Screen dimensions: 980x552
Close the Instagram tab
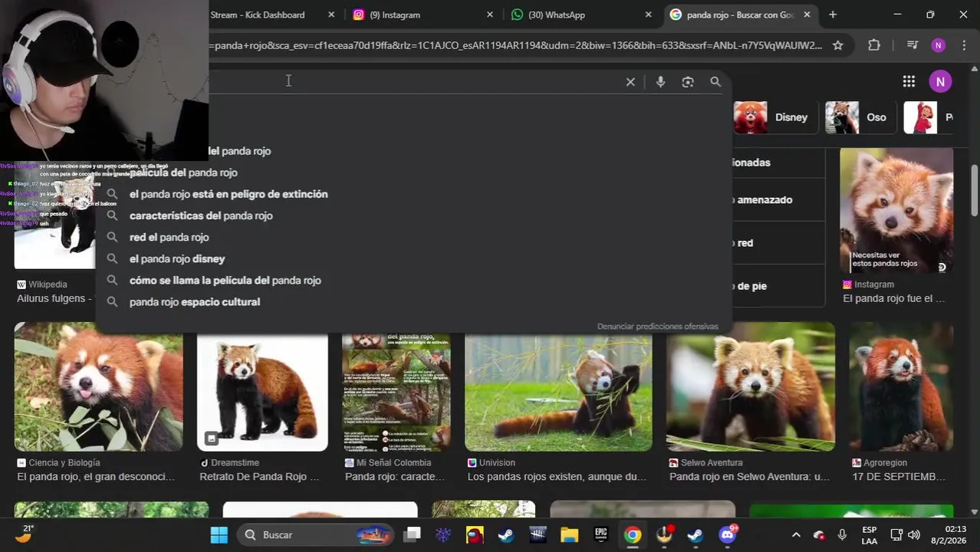(490, 15)
